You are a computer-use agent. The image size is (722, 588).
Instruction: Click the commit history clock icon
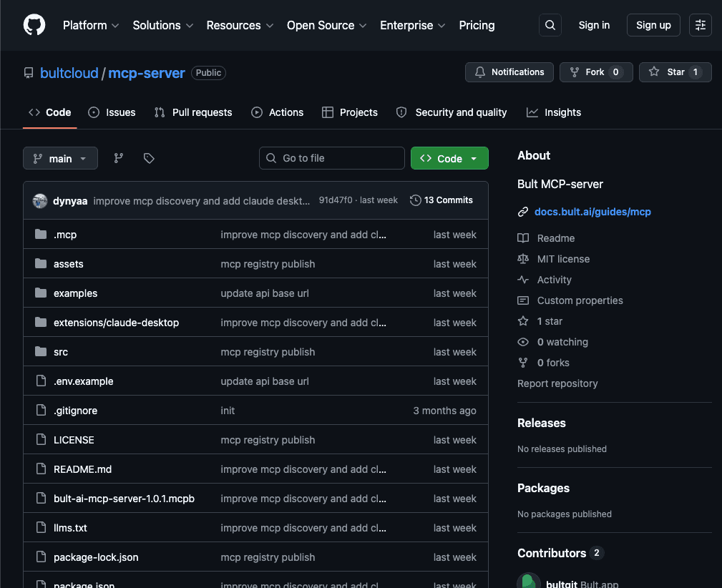[x=415, y=200]
